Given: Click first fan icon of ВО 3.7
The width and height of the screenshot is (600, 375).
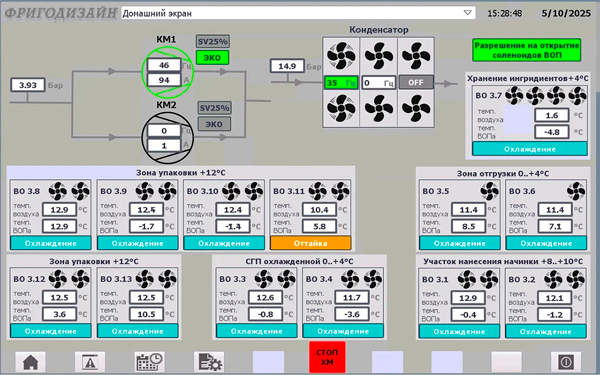Looking at the screenshot, I should (514, 95).
